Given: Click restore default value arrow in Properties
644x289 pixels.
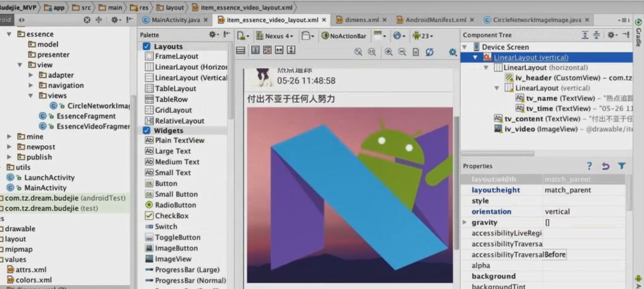Looking at the screenshot, I should click(606, 166).
